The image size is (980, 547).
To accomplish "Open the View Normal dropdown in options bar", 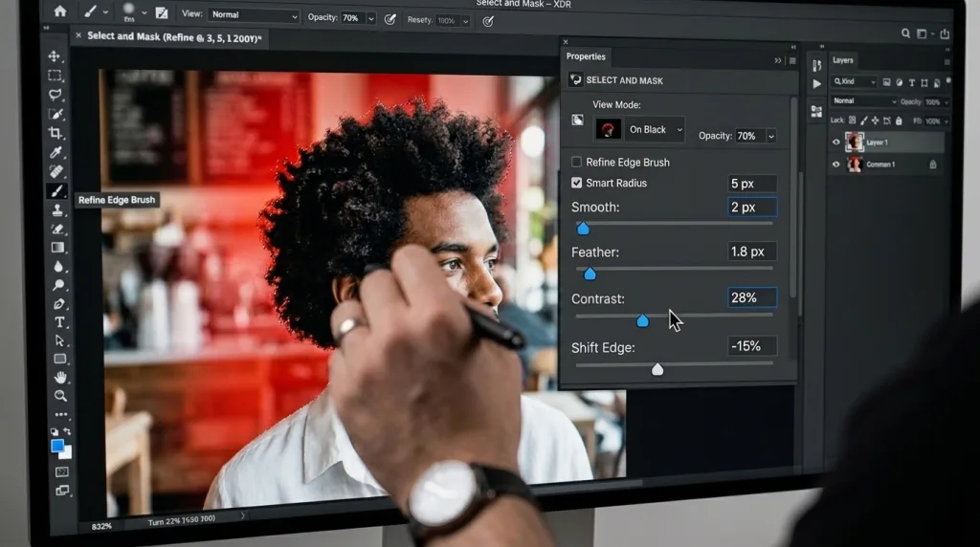I will [x=254, y=15].
